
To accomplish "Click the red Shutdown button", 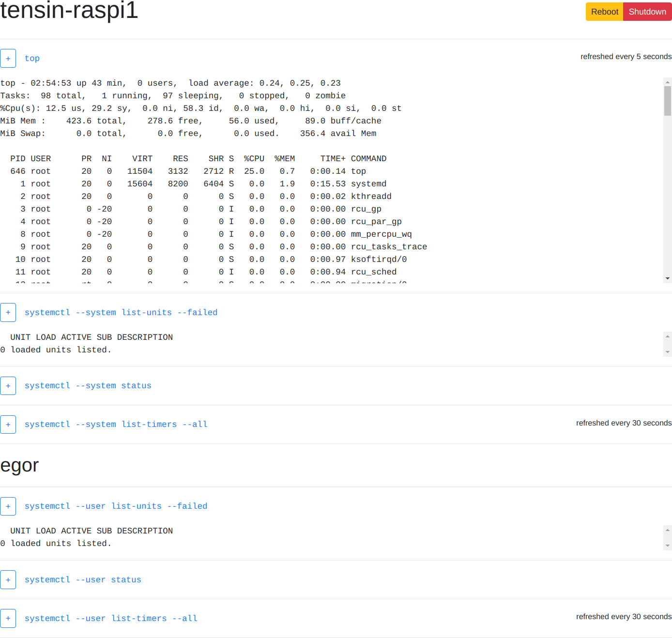I will pos(647,12).
